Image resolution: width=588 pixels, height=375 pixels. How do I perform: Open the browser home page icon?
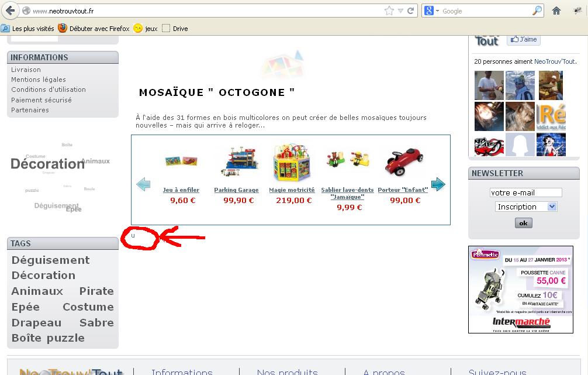pos(556,11)
